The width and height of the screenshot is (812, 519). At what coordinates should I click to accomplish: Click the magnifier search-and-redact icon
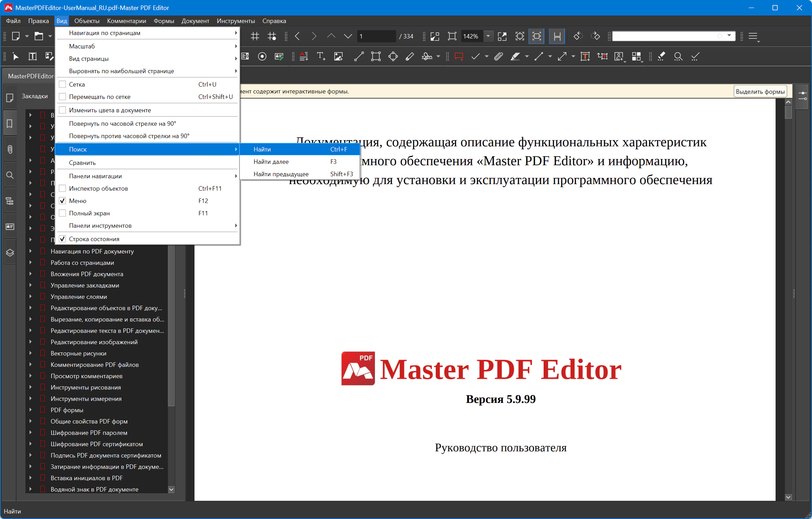point(678,56)
